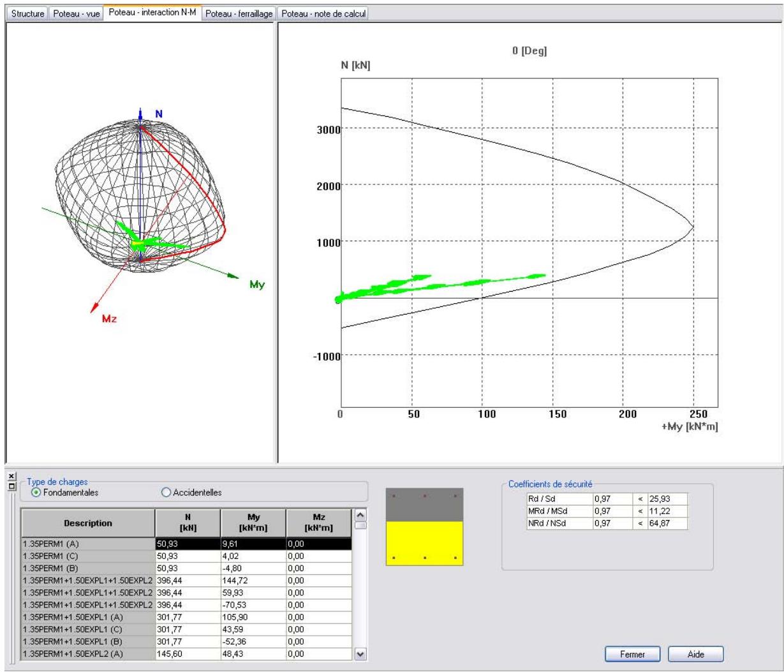
Task: Click the My cell -70,53
Action: [x=253, y=605]
